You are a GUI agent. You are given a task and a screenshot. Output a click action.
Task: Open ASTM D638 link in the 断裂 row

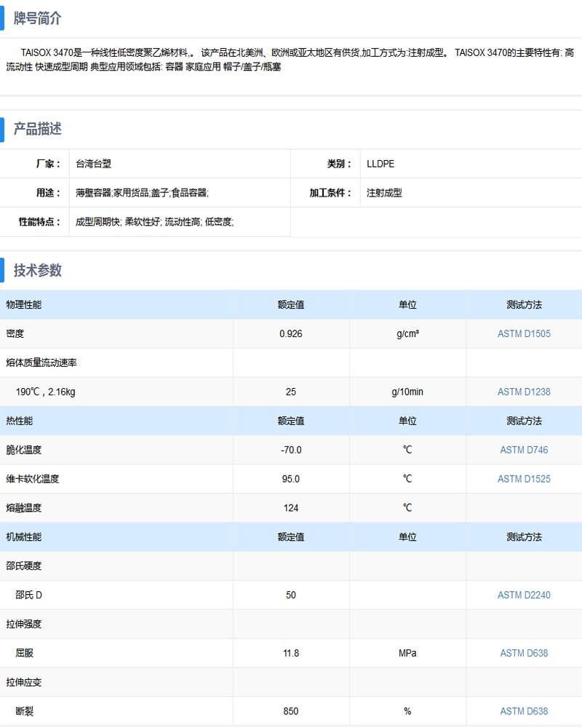click(524, 711)
